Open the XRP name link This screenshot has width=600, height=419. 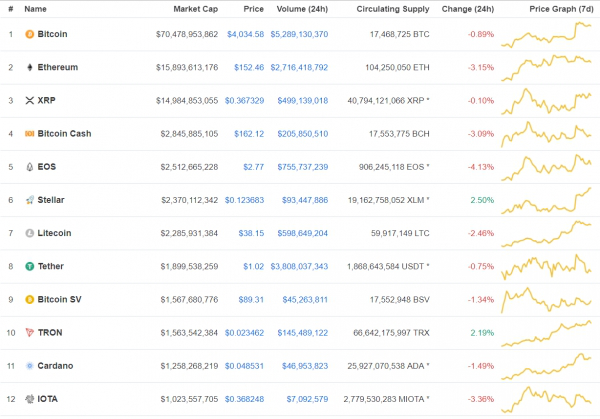[x=46, y=100]
